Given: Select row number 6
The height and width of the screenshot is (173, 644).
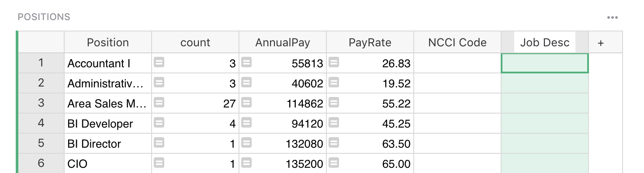Looking at the screenshot, I should click(41, 164).
